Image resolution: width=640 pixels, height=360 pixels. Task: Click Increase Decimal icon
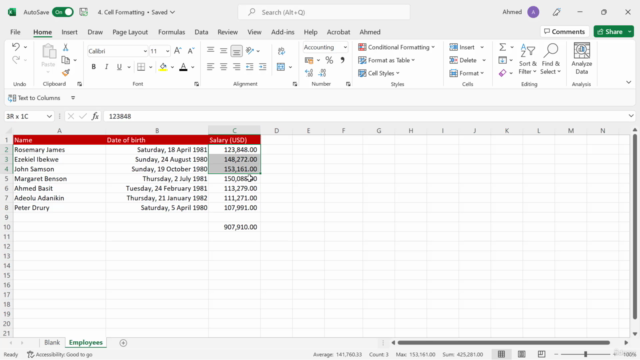click(309, 73)
